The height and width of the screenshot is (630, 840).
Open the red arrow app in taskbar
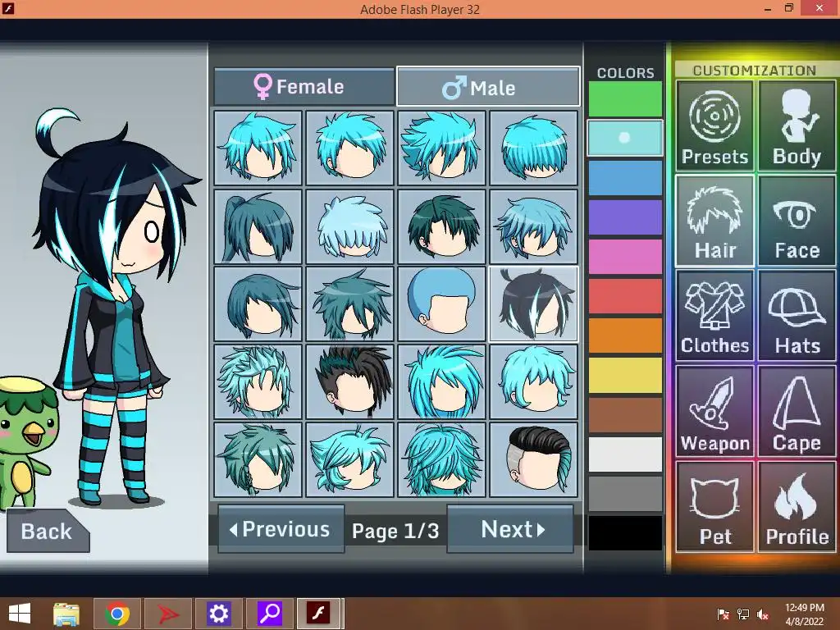(168, 614)
